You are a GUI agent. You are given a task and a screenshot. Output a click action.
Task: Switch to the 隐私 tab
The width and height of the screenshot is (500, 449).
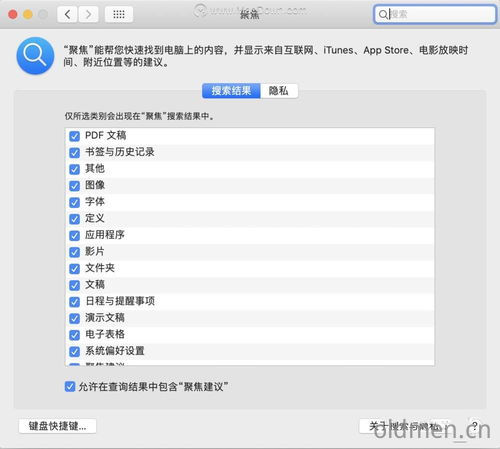[x=279, y=91]
